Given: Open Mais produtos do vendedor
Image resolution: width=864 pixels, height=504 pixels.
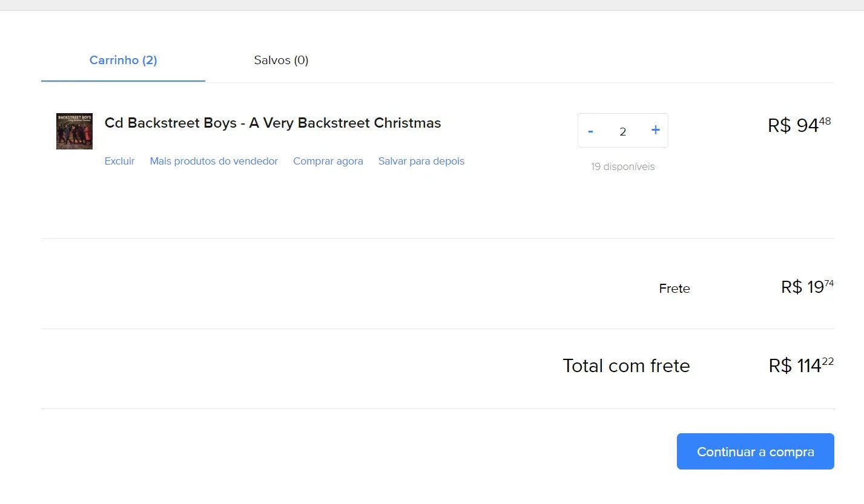Looking at the screenshot, I should pyautogui.click(x=214, y=161).
